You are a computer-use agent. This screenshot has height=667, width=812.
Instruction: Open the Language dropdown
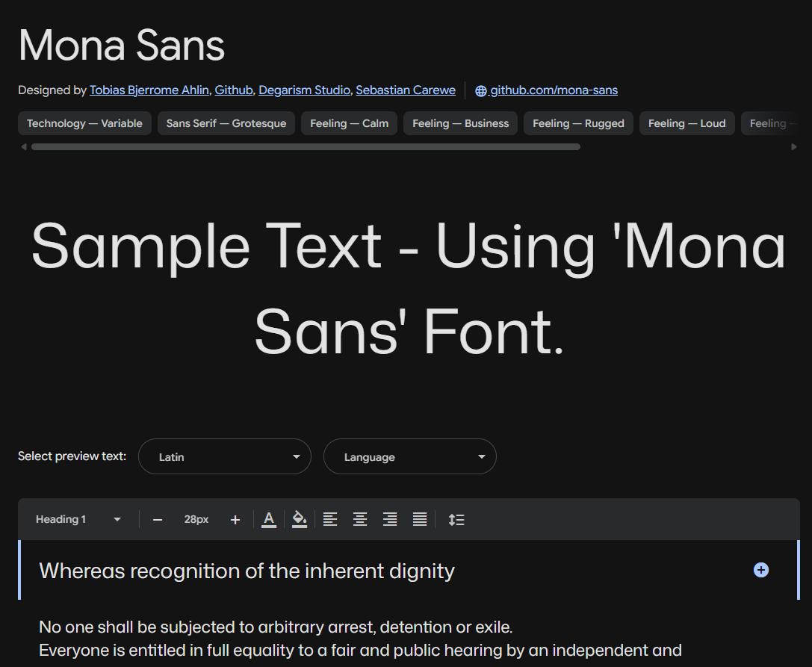click(x=409, y=456)
